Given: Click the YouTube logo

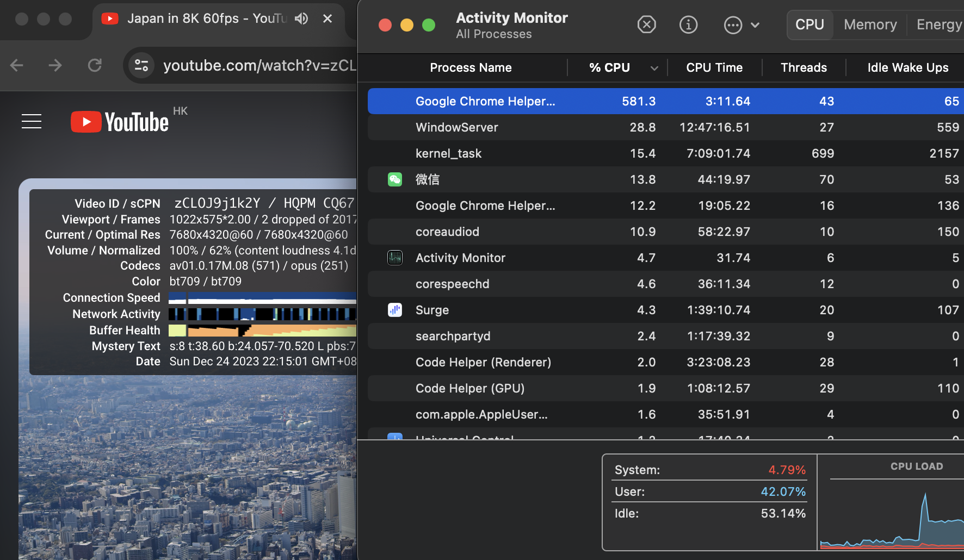Looking at the screenshot, I should tap(120, 122).
